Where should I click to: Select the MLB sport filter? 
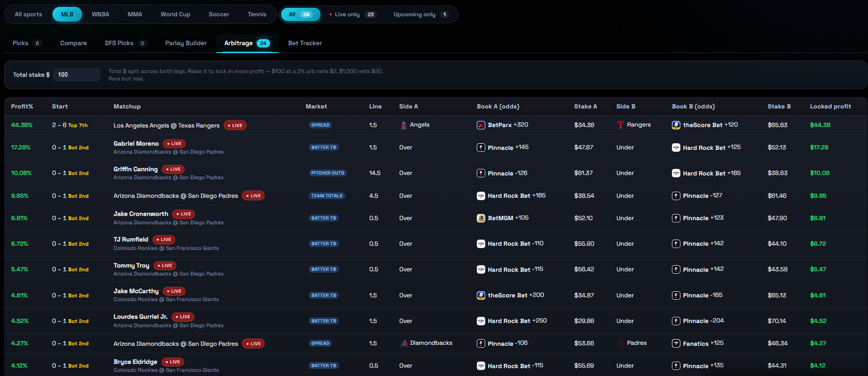tap(67, 14)
